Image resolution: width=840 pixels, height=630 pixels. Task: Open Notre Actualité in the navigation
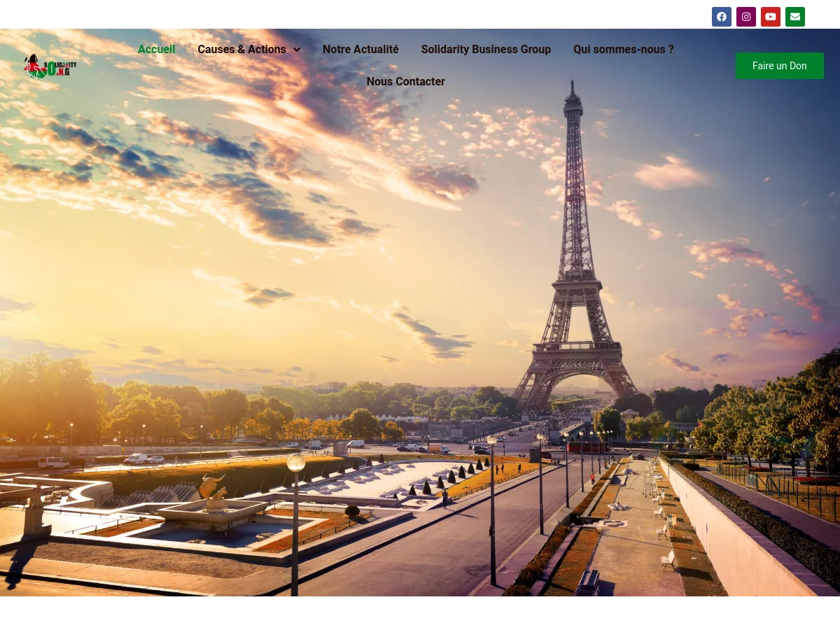tap(360, 50)
